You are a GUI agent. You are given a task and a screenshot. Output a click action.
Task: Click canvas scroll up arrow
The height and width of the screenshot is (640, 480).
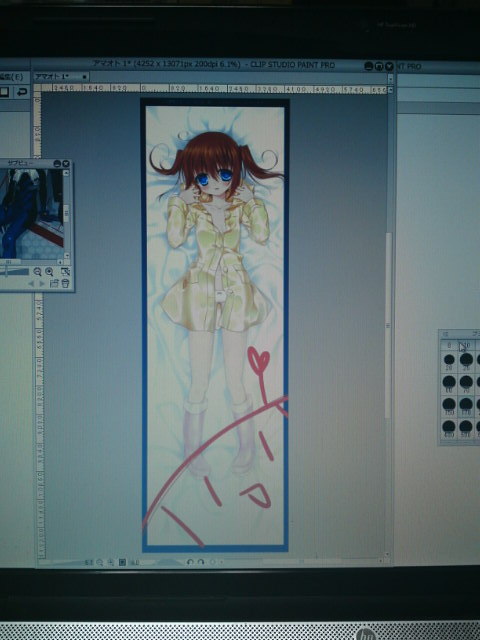pos(390,89)
